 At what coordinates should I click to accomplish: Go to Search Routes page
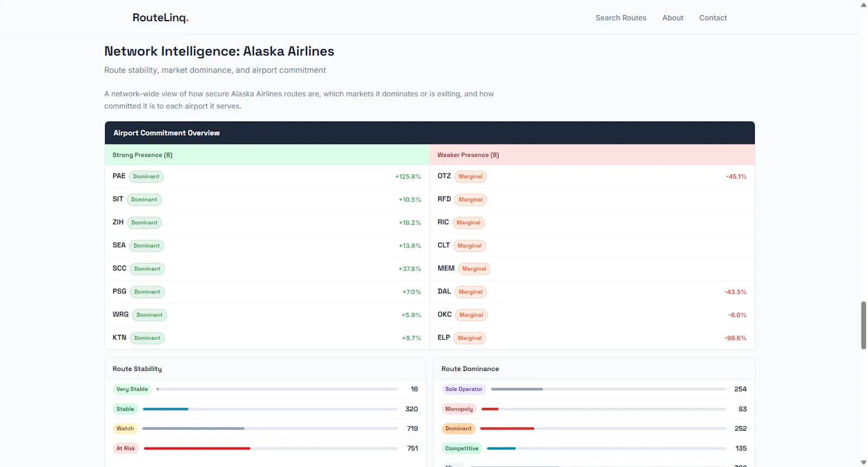[621, 18]
